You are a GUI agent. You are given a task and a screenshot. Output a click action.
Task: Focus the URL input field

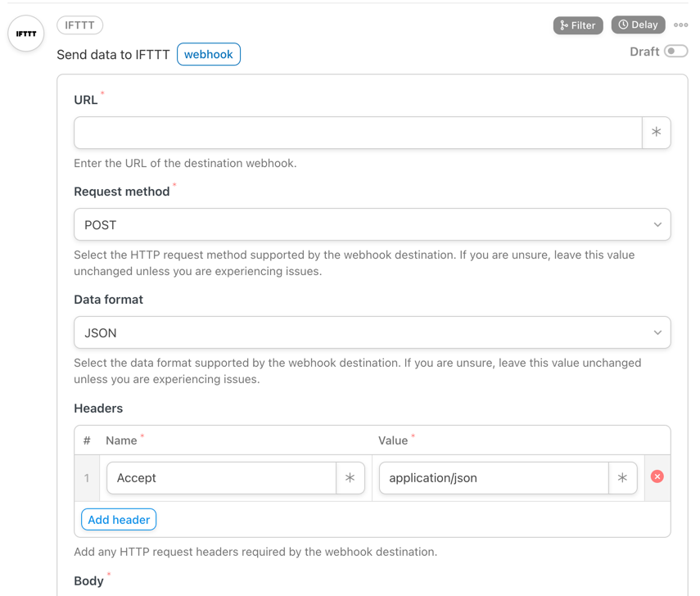pyautogui.click(x=358, y=133)
